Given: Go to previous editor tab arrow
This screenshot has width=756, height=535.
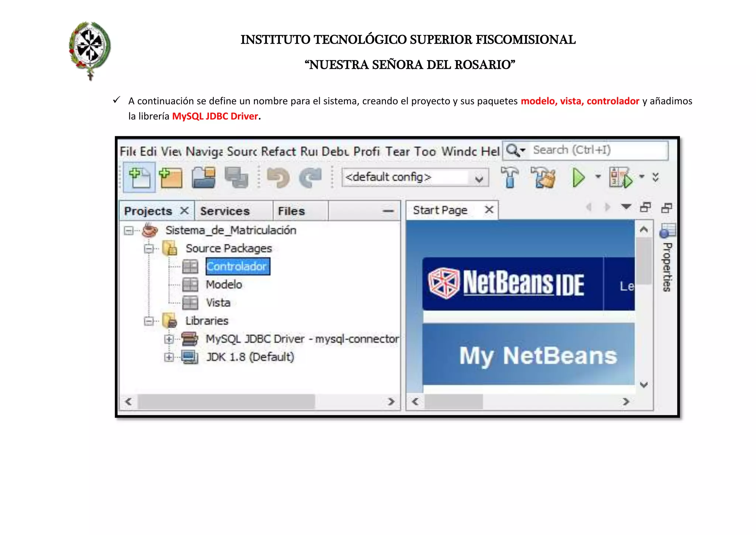Looking at the screenshot, I should pos(589,207).
